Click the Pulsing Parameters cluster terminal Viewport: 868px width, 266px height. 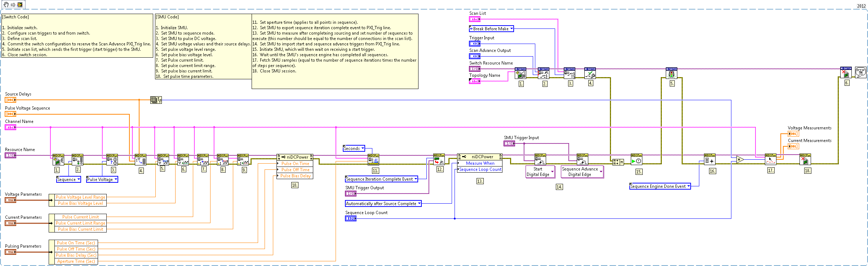(x=10, y=252)
